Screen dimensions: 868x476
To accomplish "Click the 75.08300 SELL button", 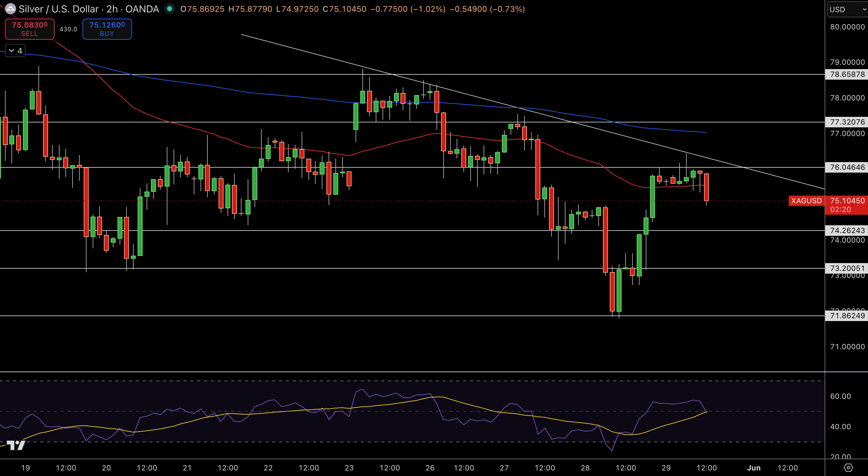I will (30, 29).
